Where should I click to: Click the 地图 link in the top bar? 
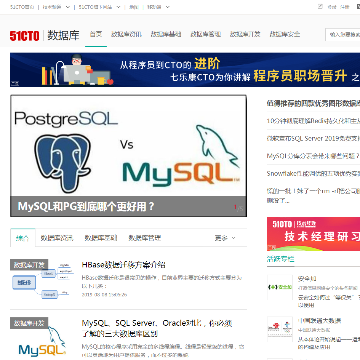tap(134, 7)
